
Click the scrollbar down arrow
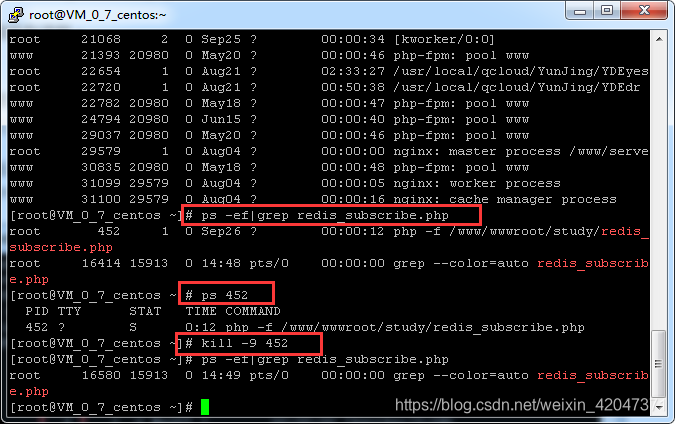659,407
